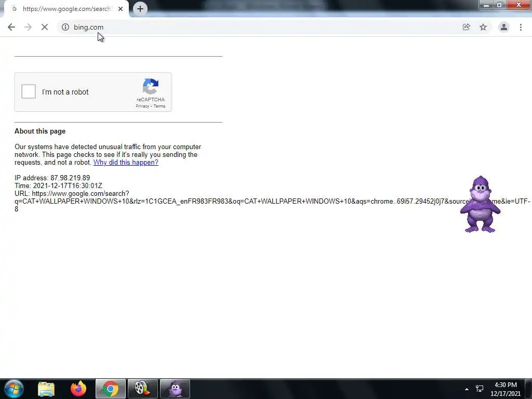Open Windows Explorer from taskbar

click(46, 389)
